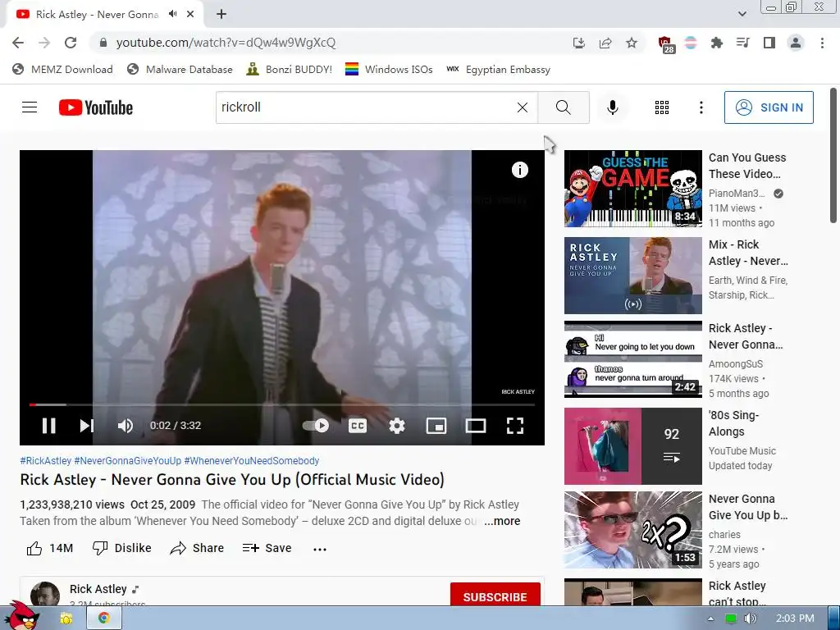Viewport: 840px width, 630px height.
Task: Open Guess The Game video thumbnail
Action: click(x=632, y=189)
